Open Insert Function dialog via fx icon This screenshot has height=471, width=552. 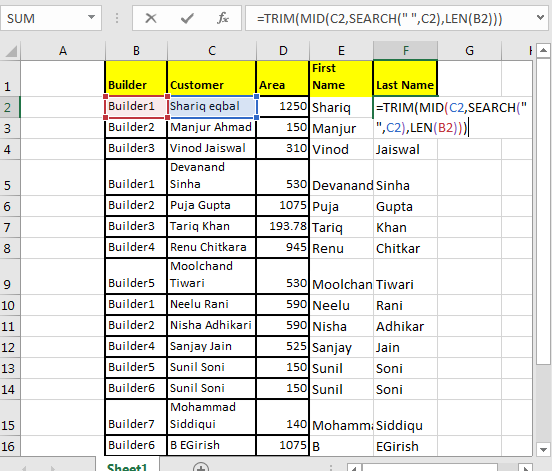[223, 18]
